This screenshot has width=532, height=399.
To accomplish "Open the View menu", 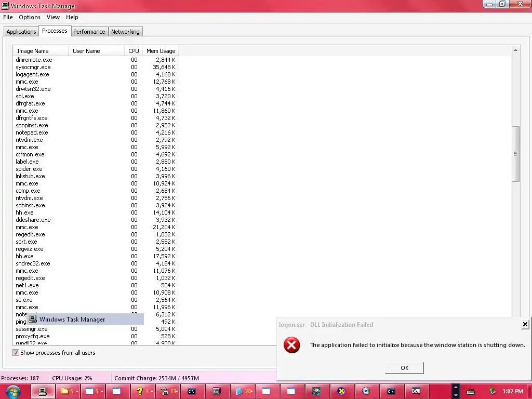I will coord(53,17).
